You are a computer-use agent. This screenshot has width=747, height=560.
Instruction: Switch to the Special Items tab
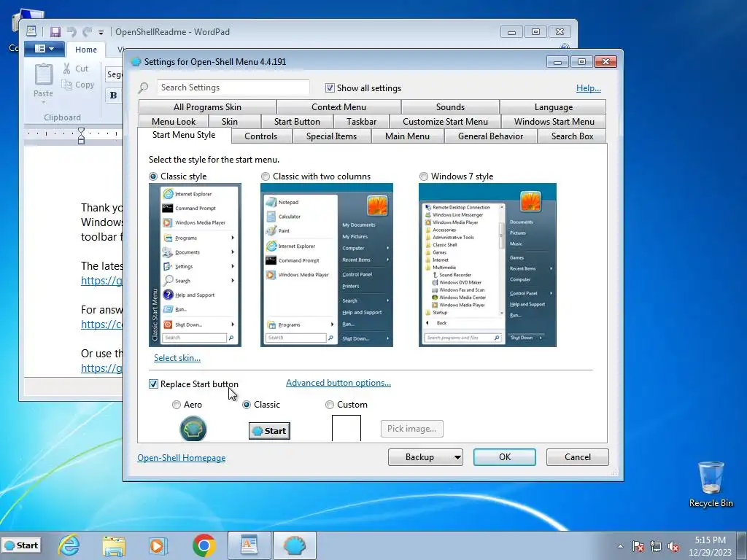(x=332, y=136)
